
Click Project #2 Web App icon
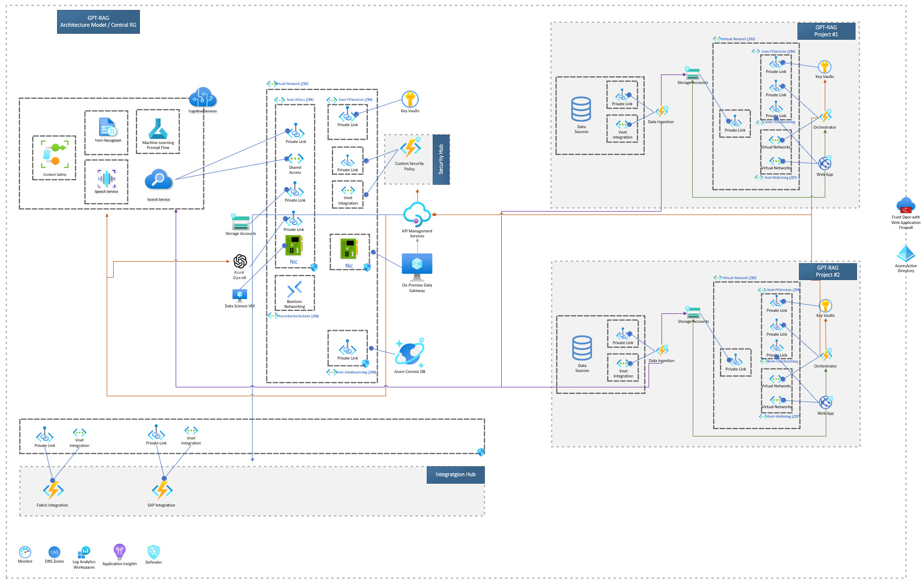(x=826, y=402)
